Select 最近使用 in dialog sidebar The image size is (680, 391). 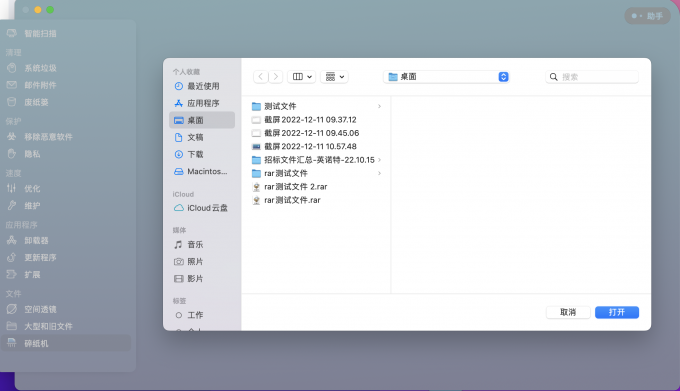(x=202, y=86)
